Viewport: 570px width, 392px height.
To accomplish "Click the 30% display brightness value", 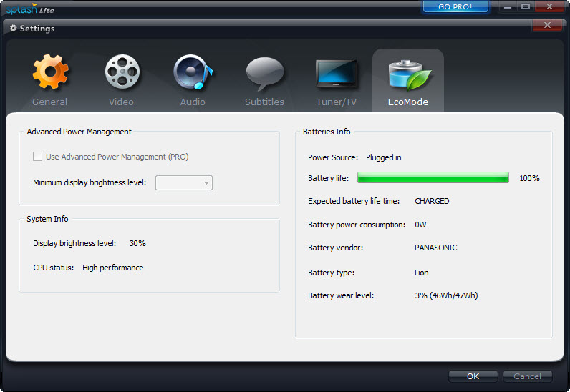I will click(x=137, y=243).
